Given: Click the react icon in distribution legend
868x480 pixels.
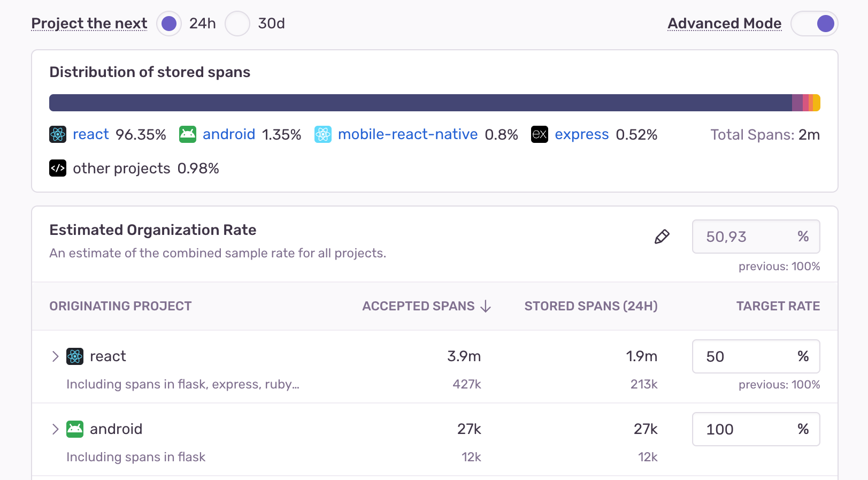Looking at the screenshot, I should tap(58, 134).
